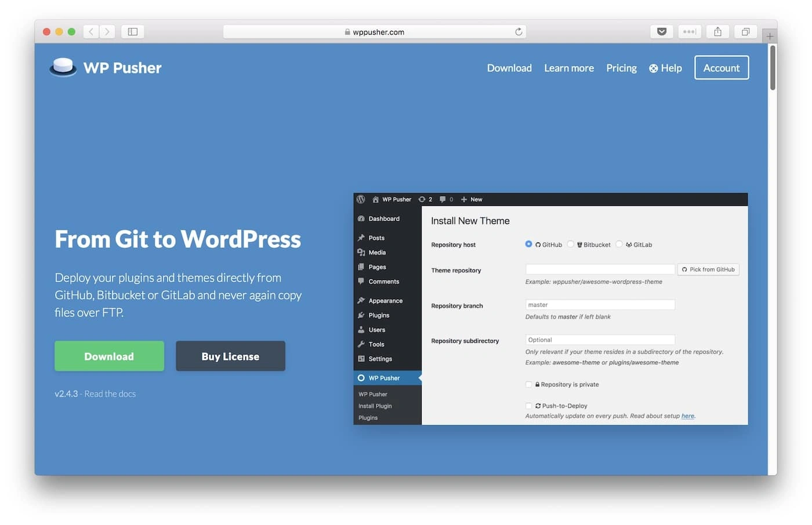Select the GitLab repository host radio
This screenshot has height=525, width=812.
[x=619, y=244]
